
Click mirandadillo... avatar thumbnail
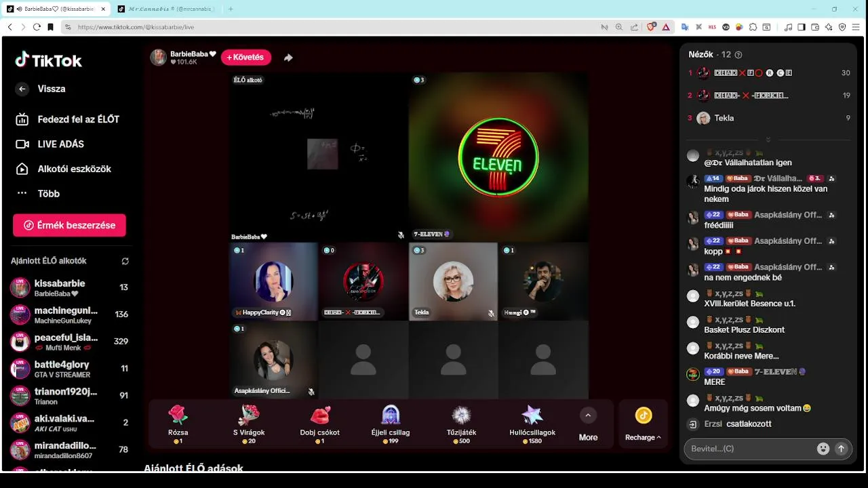coord(20,450)
